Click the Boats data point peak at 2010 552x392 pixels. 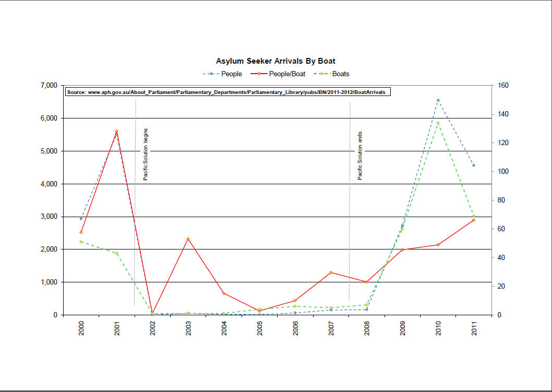coord(438,123)
